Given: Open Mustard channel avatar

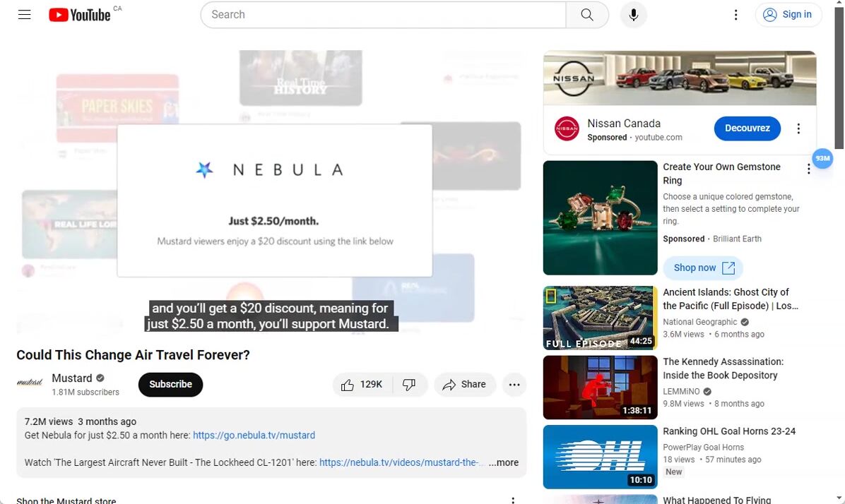Looking at the screenshot, I should click(x=30, y=383).
